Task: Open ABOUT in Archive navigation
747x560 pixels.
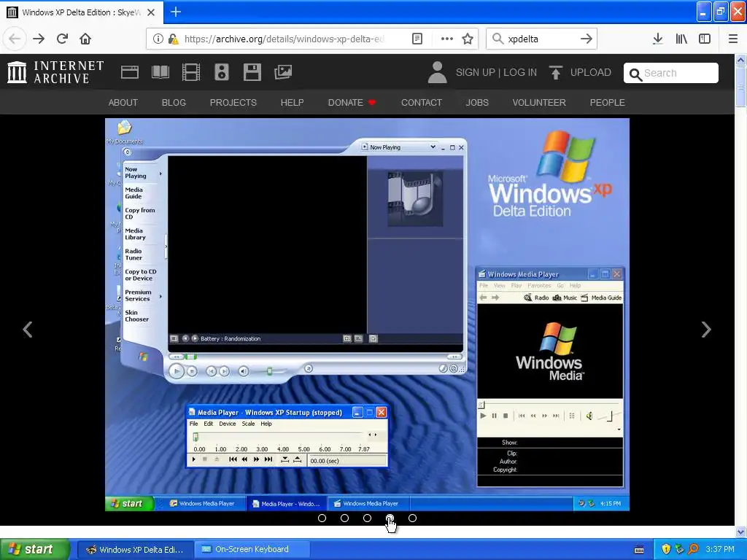Action: point(123,102)
